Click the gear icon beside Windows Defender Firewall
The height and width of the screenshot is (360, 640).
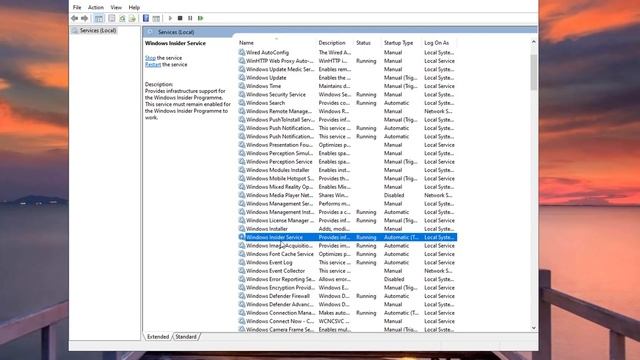pyautogui.click(x=242, y=296)
